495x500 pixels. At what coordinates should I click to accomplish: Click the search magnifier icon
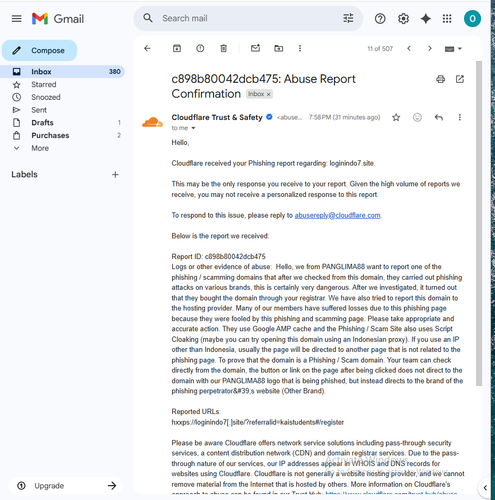click(x=148, y=18)
